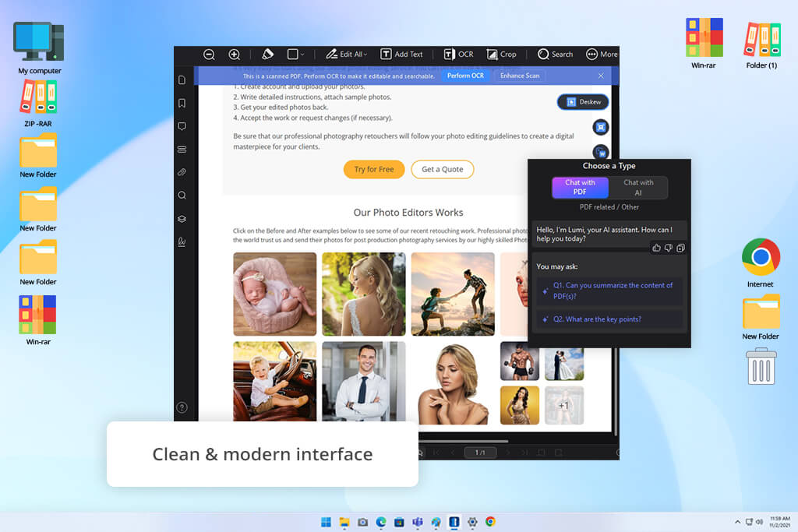
Task: Click the Get a Quote button
Action: click(443, 169)
